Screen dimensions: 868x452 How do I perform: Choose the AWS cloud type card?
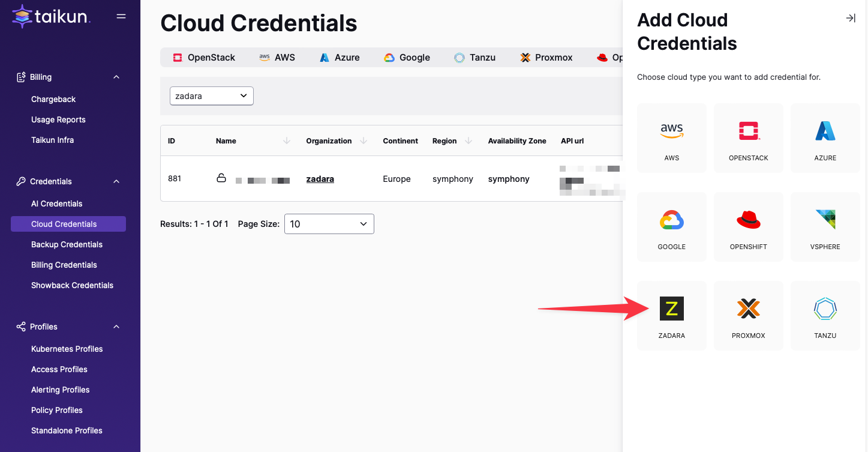[672, 138]
